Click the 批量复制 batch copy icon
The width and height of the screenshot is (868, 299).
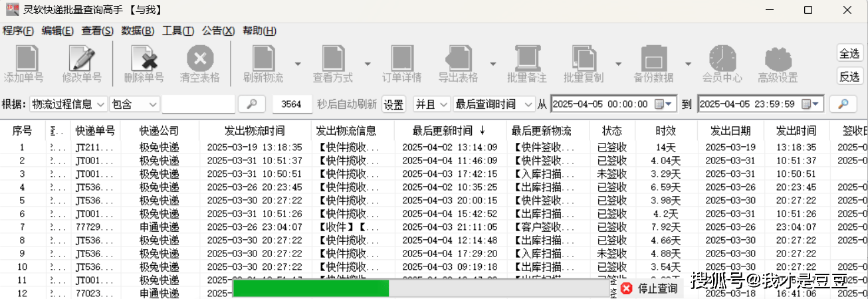click(x=584, y=59)
